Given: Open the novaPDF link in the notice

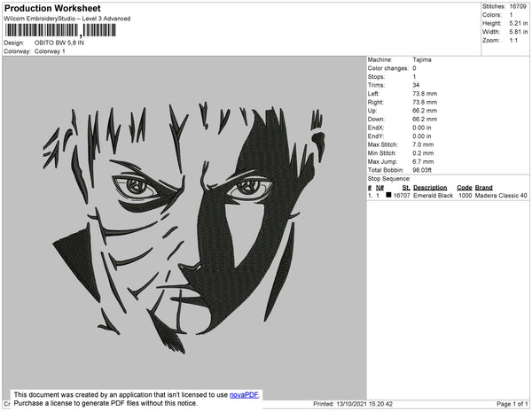Looking at the screenshot, I should click(x=244, y=395).
